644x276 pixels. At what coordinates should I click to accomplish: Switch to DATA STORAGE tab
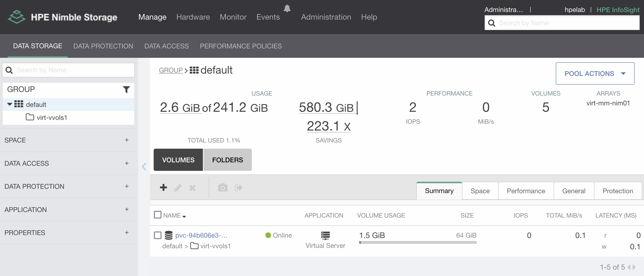[38, 46]
